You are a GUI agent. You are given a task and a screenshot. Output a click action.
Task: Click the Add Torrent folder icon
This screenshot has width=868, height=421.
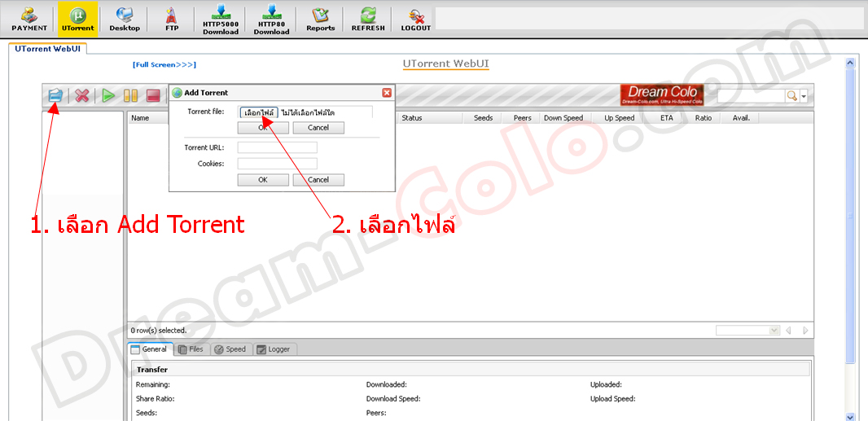tap(55, 95)
